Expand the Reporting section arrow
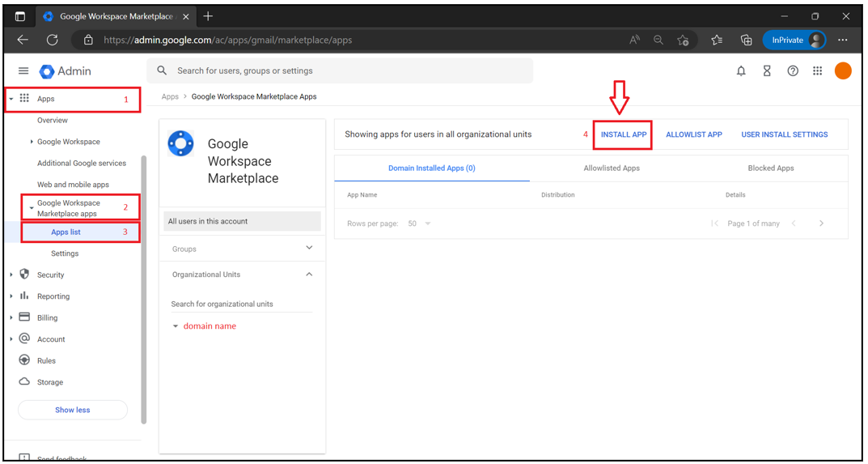Viewport: 868px width, 464px height. point(11,296)
